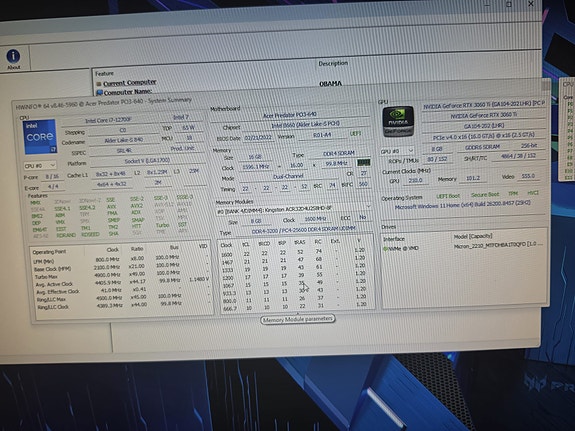Click the Interface column header in Drives
Viewport: 575px width, 431px height.
click(x=394, y=239)
